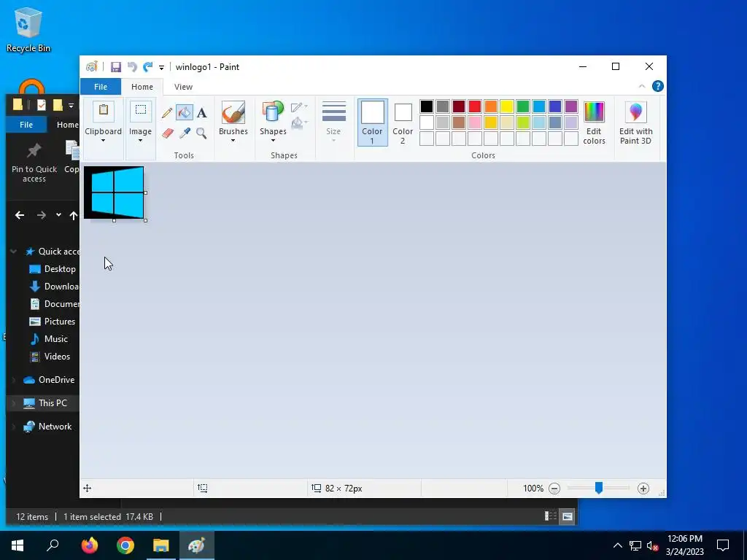Select Color 2 button
Screen dimensions: 747x560
[x=403, y=122]
